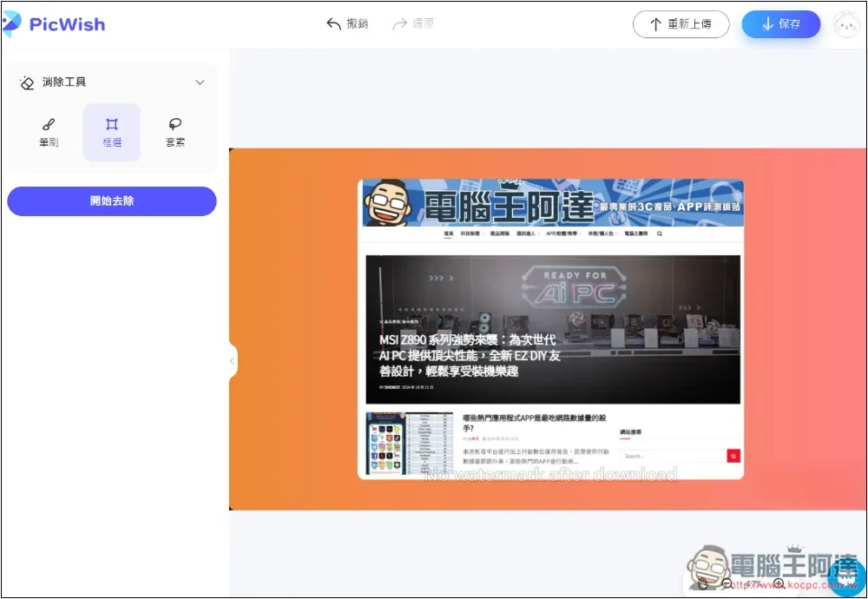868x599 pixels.
Task: Click the zoom percentage value
Action: point(753,584)
